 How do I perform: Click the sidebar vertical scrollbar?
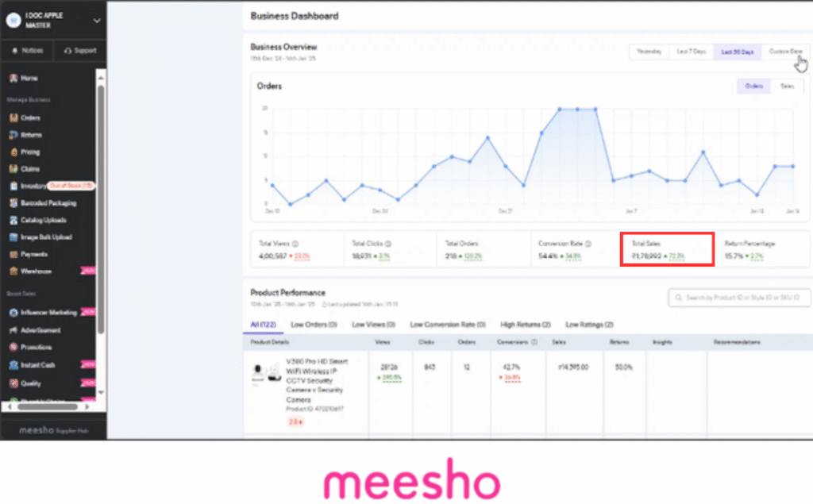pos(101,210)
